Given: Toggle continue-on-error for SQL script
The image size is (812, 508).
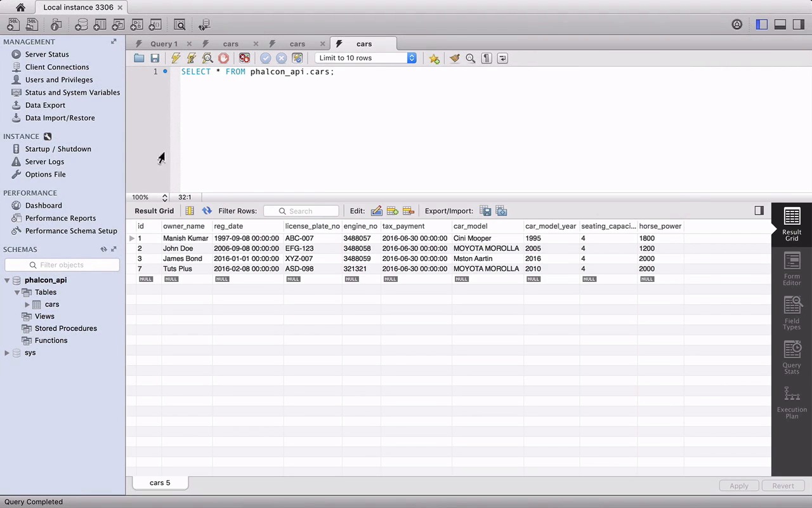Looking at the screenshot, I should click(244, 58).
